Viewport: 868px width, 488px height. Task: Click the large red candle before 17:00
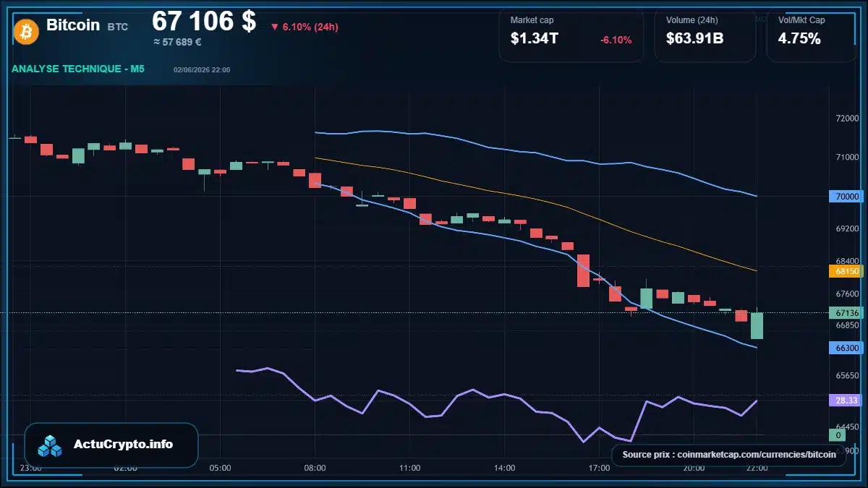click(583, 270)
